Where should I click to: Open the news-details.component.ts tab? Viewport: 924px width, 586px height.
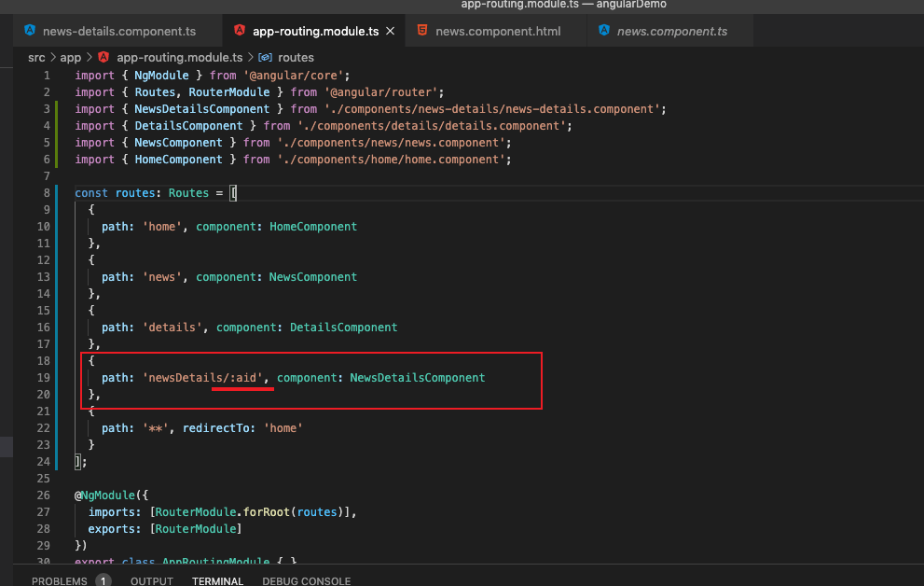click(118, 31)
